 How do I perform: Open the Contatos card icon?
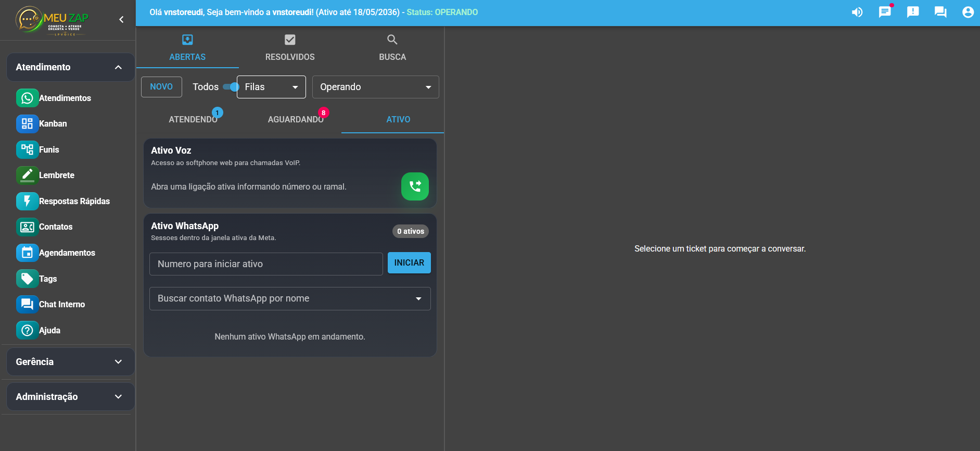click(27, 227)
